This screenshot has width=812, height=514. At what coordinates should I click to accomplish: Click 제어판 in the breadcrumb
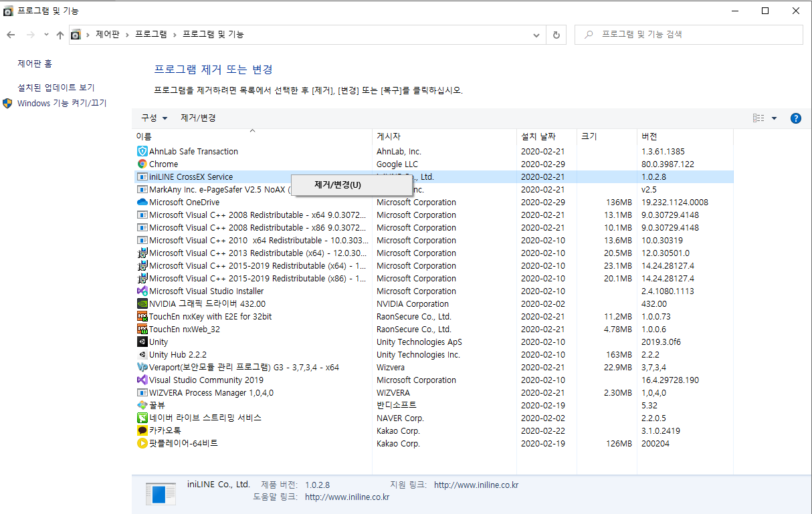coord(108,35)
